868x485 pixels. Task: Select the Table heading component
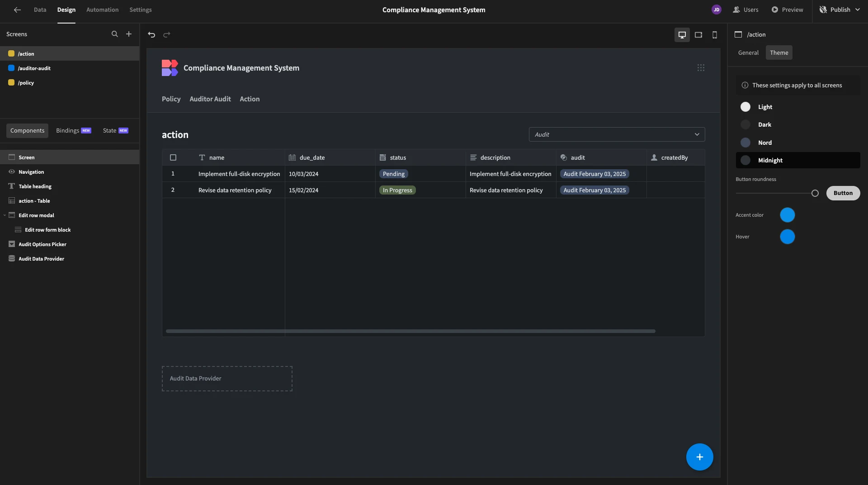(x=70, y=186)
